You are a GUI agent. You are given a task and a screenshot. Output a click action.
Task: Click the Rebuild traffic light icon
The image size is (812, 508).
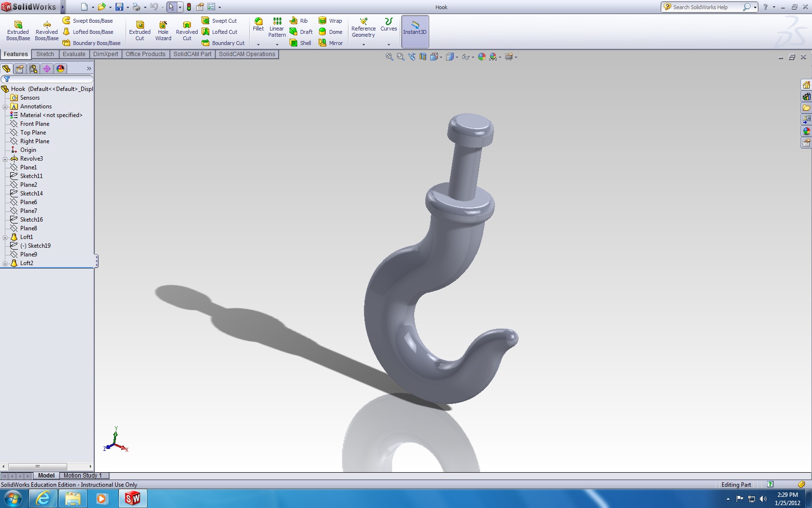pos(189,7)
